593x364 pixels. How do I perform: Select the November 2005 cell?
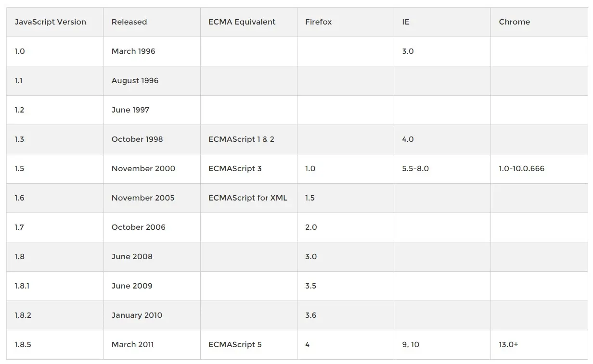tap(152, 198)
